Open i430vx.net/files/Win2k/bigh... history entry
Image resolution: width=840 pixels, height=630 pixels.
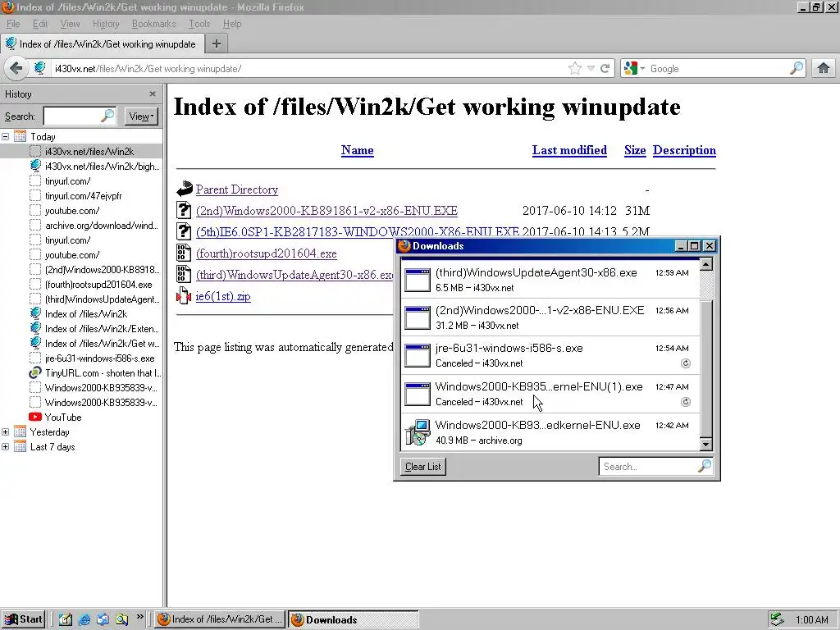102,166
